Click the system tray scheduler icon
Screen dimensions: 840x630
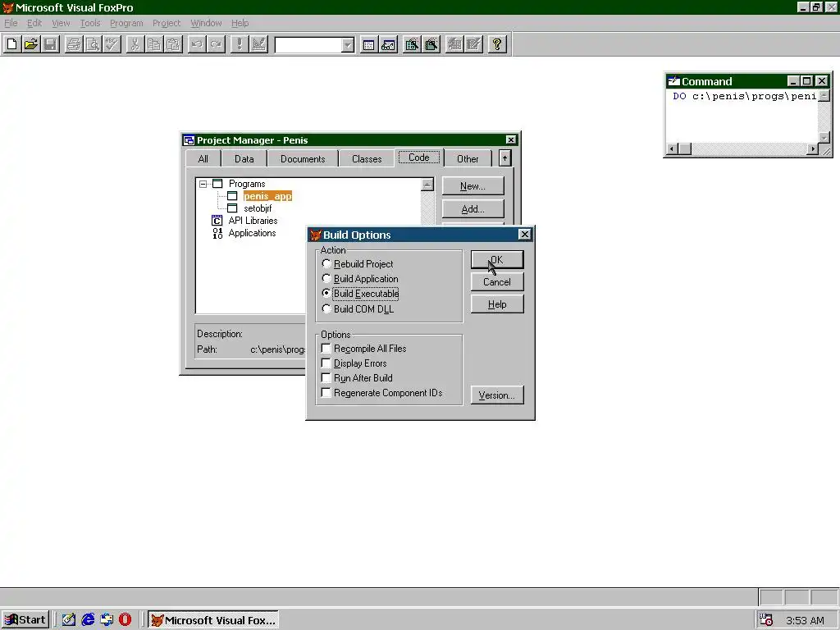tap(766, 620)
